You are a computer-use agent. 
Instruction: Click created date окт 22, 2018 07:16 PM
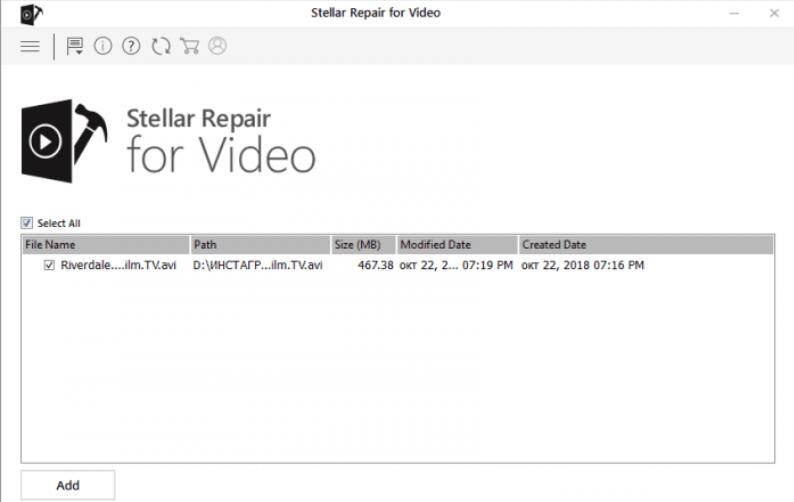point(583,265)
